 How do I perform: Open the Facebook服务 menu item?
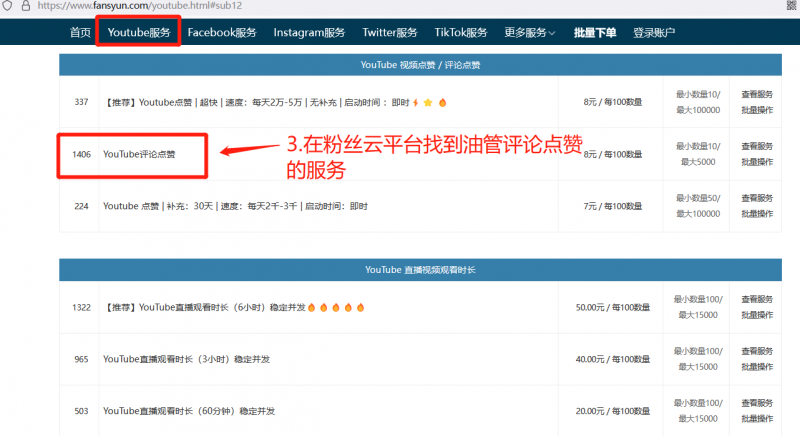pos(222,32)
